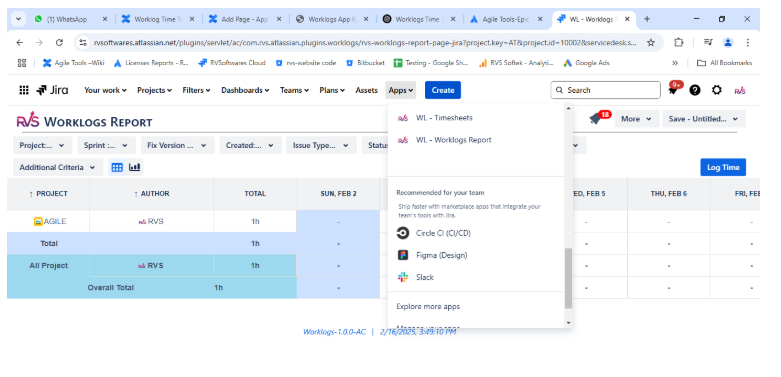Expand the Teams menu
Image resolution: width=781 pixels, height=377 pixels.
(294, 90)
